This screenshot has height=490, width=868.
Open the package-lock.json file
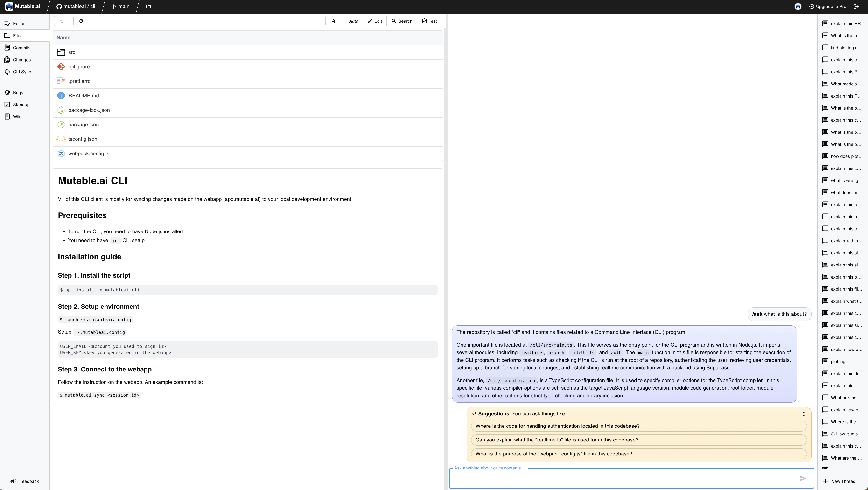coord(248,110)
